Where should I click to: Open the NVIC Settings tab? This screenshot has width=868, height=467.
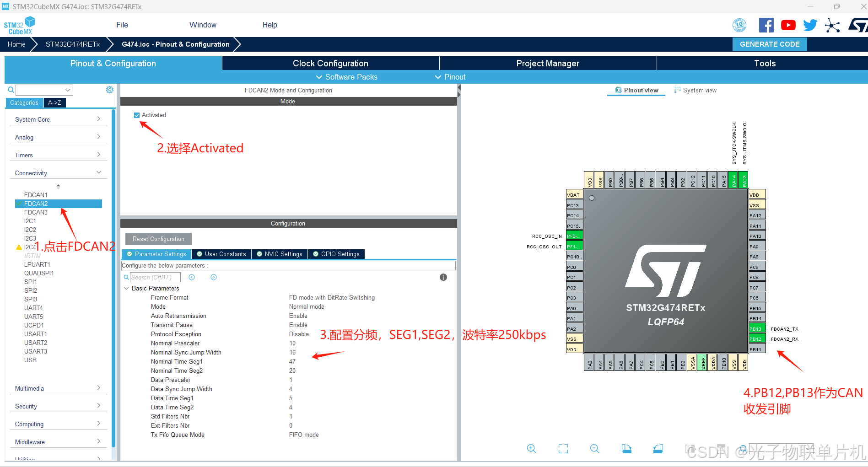point(279,254)
